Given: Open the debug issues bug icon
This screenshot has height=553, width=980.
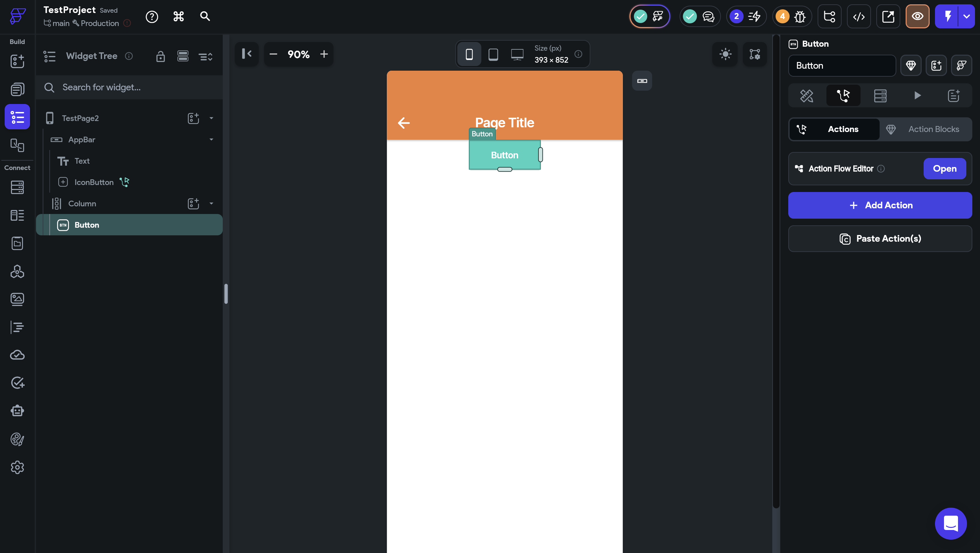Looking at the screenshot, I should pos(800,16).
